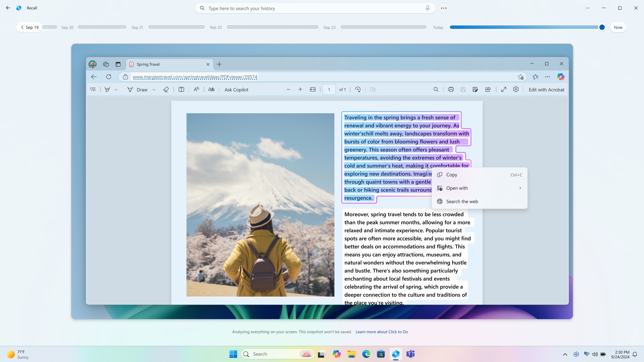Select Search the web from context menu
The width and height of the screenshot is (644, 362).
point(462,201)
